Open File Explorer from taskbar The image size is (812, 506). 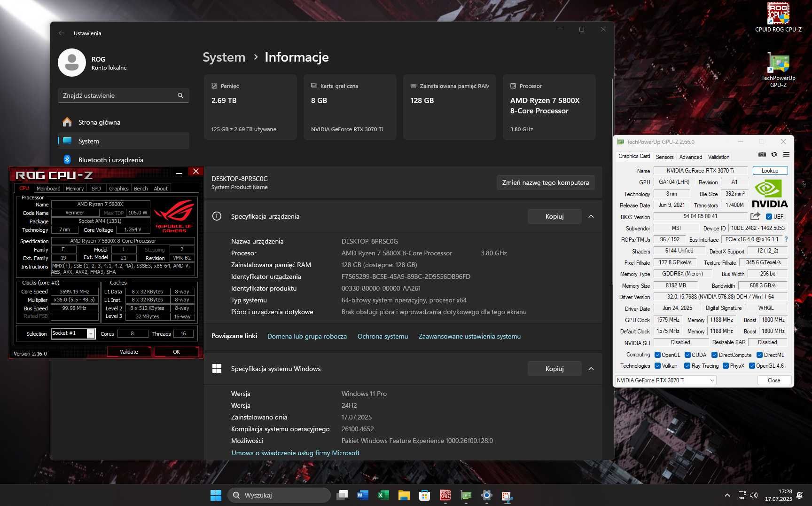pyautogui.click(x=404, y=495)
